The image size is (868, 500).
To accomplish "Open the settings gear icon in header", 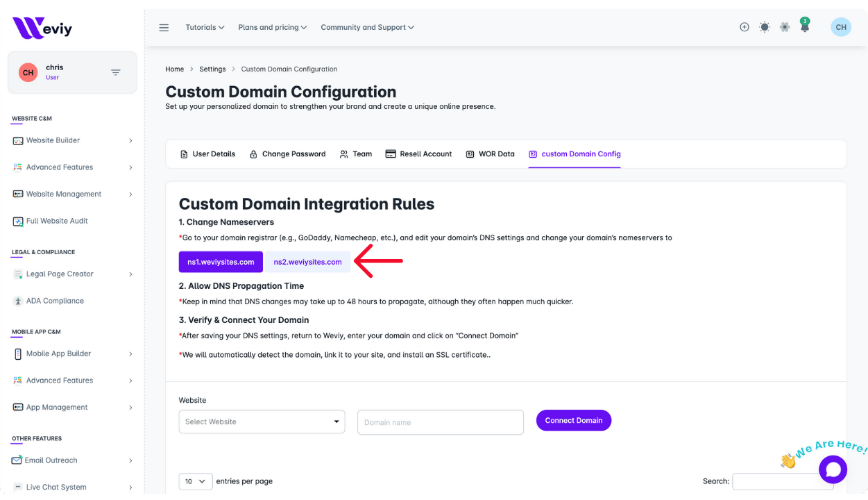I will pos(785,27).
